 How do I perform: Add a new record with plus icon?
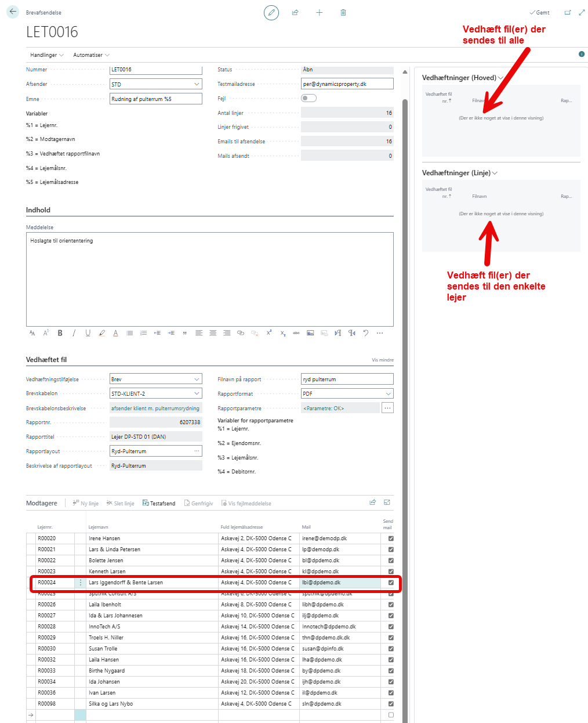(x=319, y=13)
